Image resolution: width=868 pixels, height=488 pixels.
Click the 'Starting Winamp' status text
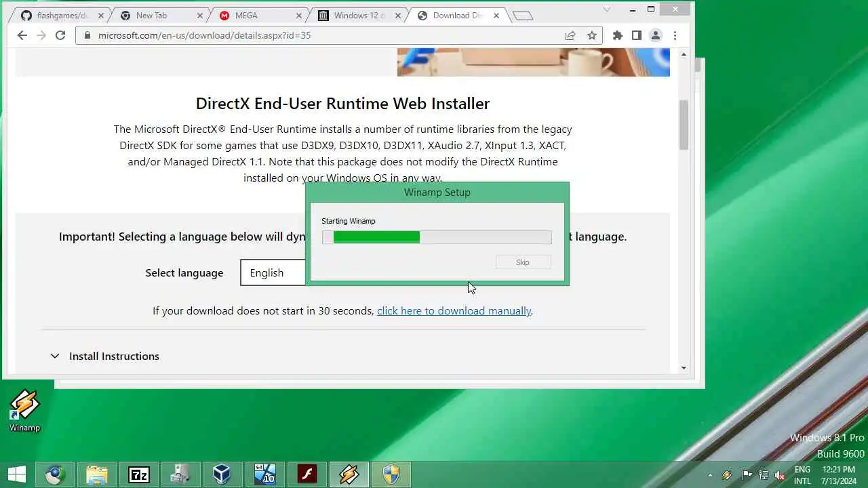[x=348, y=221]
